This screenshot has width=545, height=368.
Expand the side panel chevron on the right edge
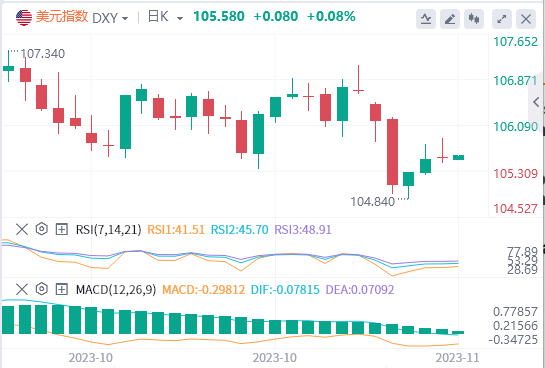536,102
